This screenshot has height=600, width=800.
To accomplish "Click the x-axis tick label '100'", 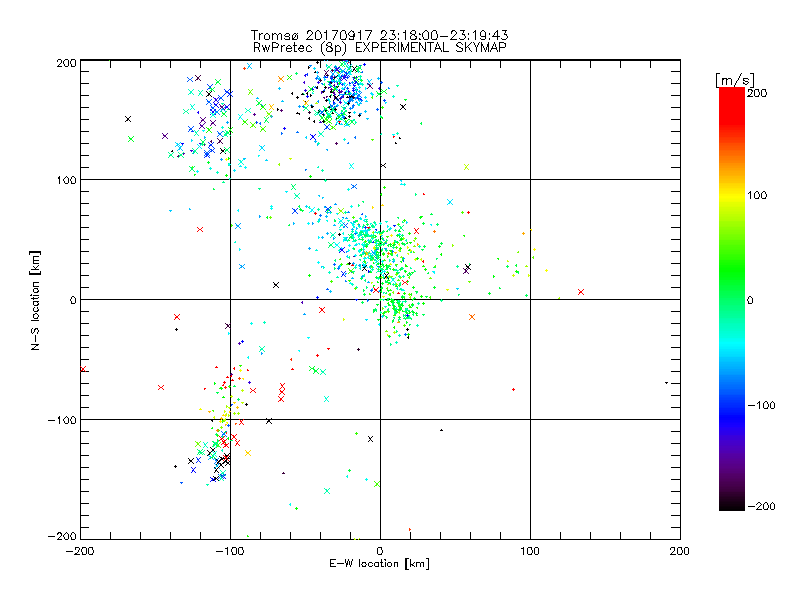I will tap(530, 551).
